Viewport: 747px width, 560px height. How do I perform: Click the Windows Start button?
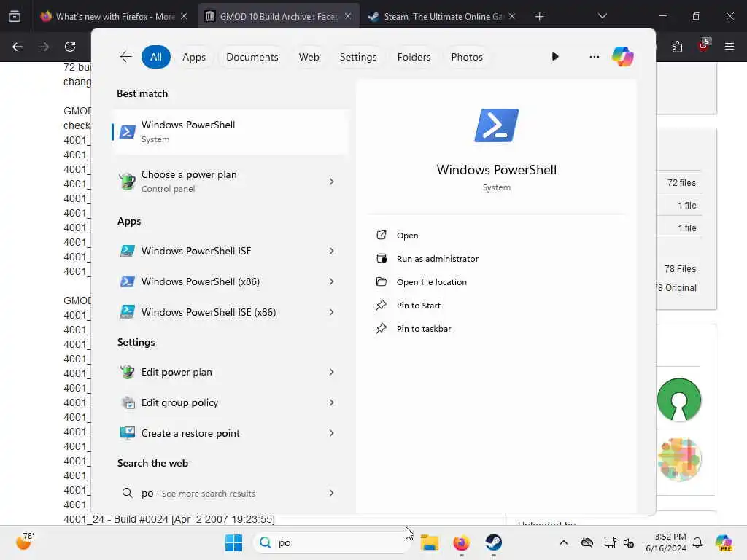(x=233, y=542)
